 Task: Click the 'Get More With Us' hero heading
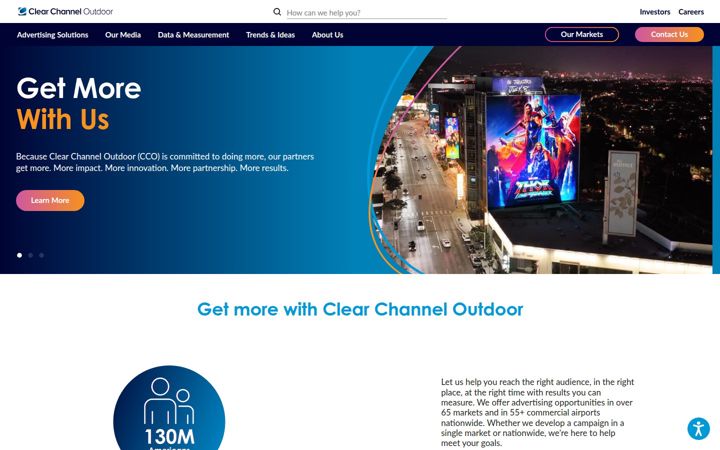point(79,104)
